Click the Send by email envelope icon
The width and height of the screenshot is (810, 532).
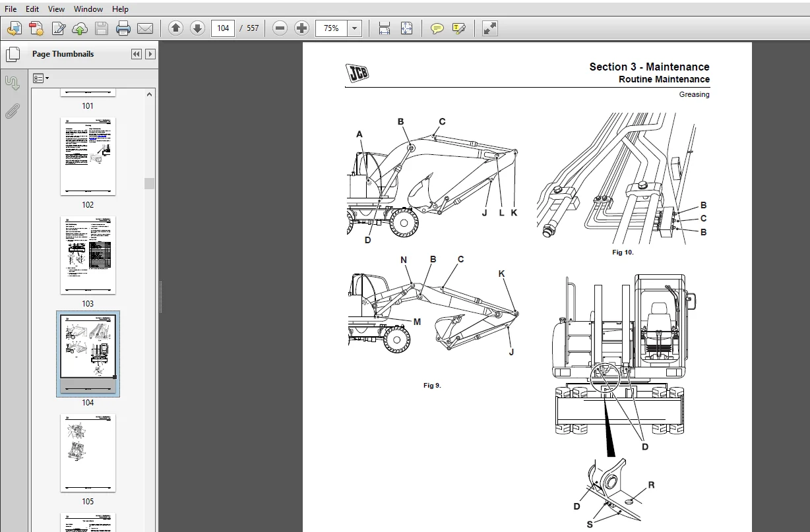(145, 28)
